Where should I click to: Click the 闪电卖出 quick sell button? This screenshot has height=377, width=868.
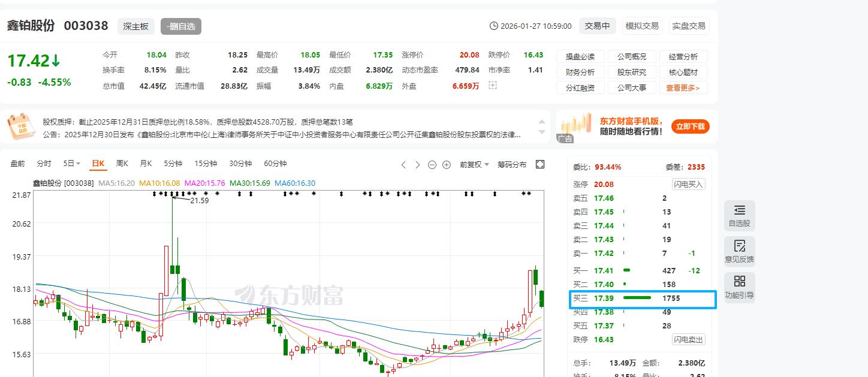(x=688, y=339)
